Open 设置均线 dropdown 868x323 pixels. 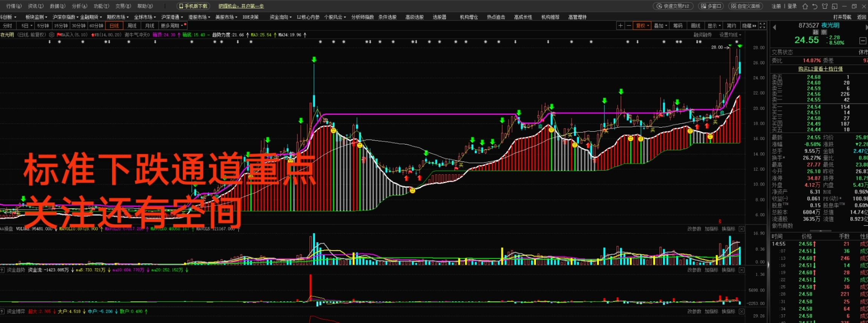pos(730,35)
